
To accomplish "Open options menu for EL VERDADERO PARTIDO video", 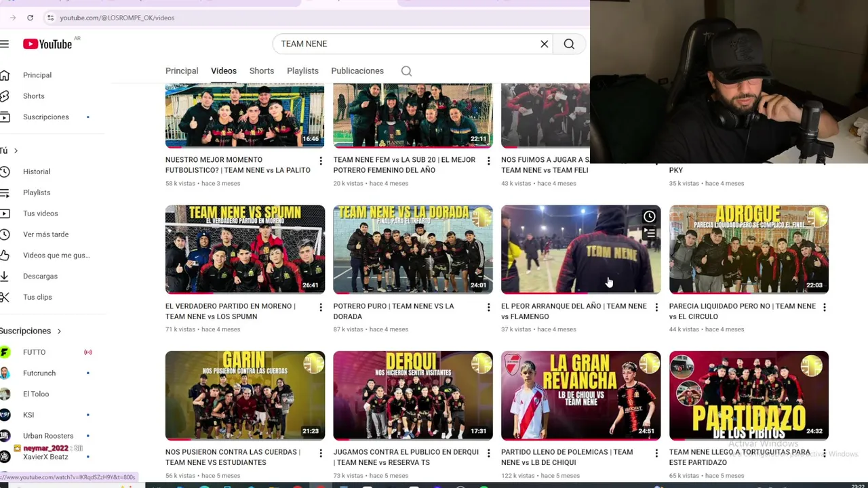I will 321,308.
